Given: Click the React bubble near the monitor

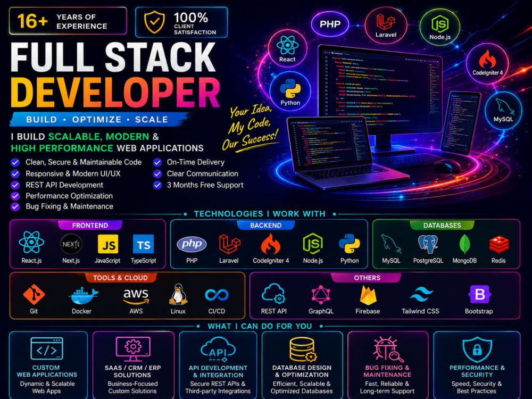Looking at the screenshot, I should 287,48.
